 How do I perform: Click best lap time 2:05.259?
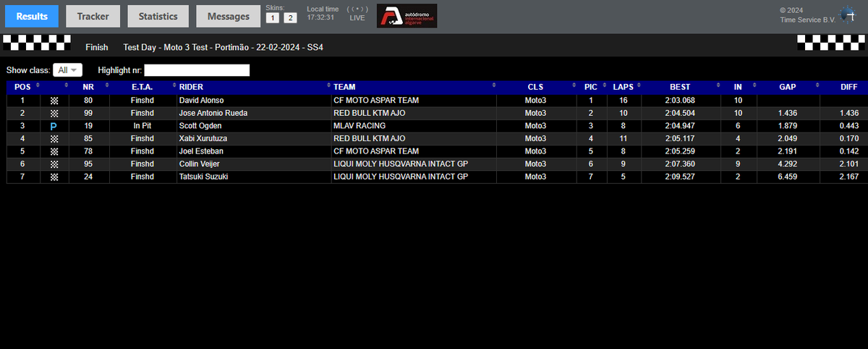tap(679, 151)
